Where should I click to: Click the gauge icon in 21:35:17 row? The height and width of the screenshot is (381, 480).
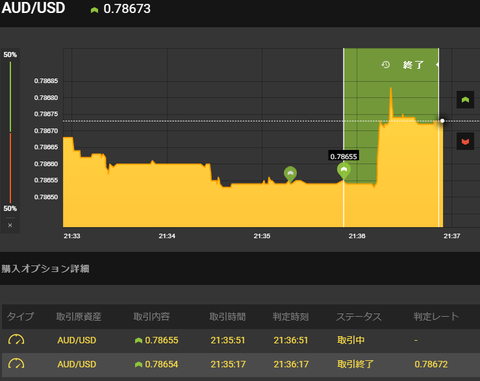tap(16, 364)
